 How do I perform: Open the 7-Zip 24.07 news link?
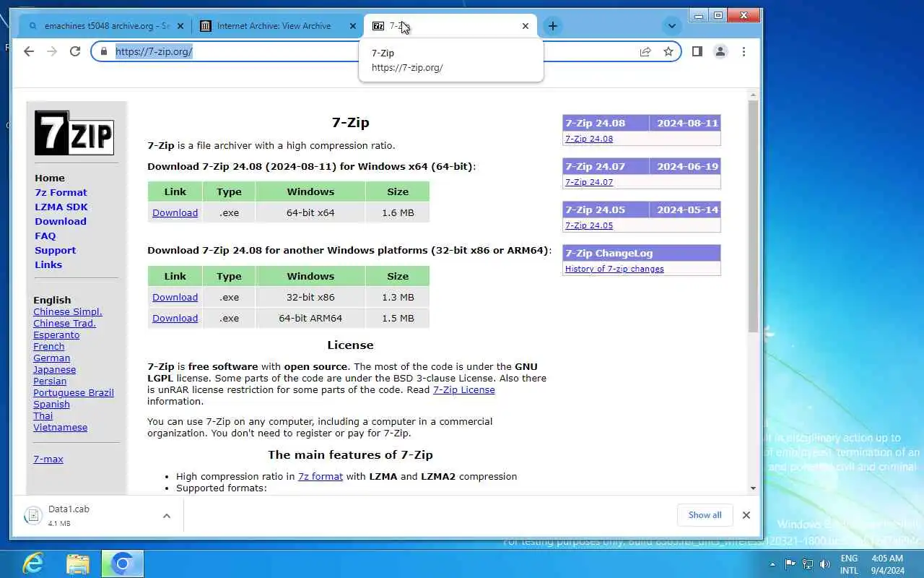(x=589, y=182)
